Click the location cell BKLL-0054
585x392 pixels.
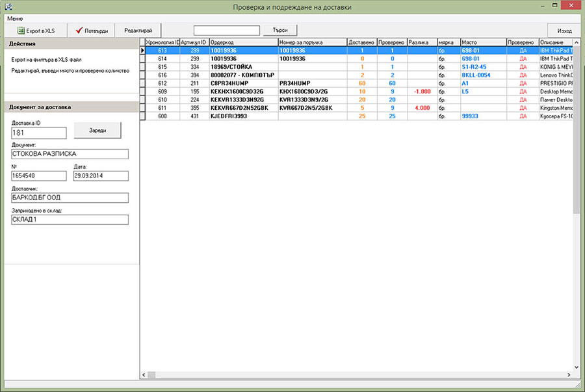[x=484, y=75]
